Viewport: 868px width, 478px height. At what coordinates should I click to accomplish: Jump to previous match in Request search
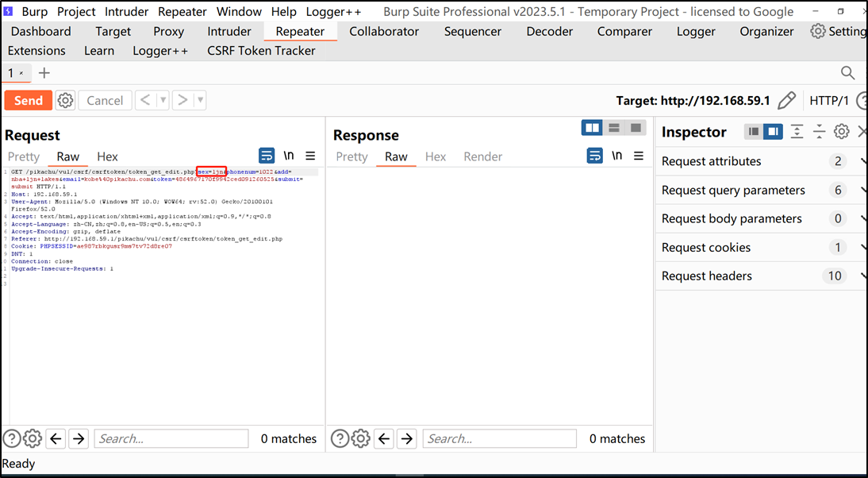coord(56,438)
